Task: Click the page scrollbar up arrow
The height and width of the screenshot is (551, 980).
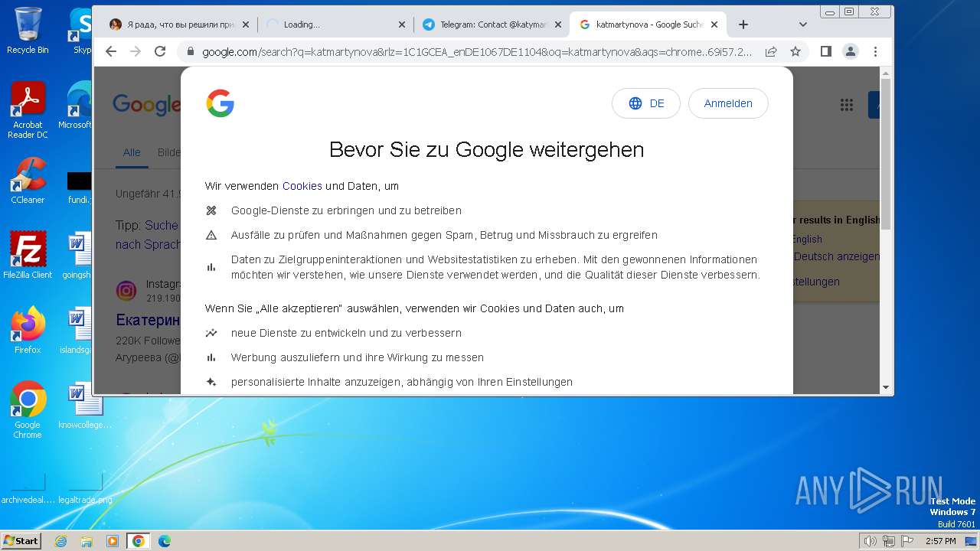Action: (886, 72)
